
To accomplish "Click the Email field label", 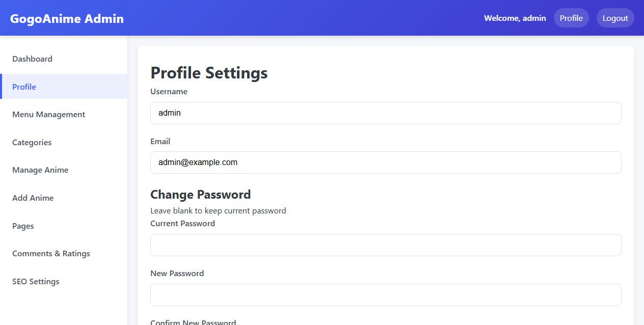I will tap(160, 142).
